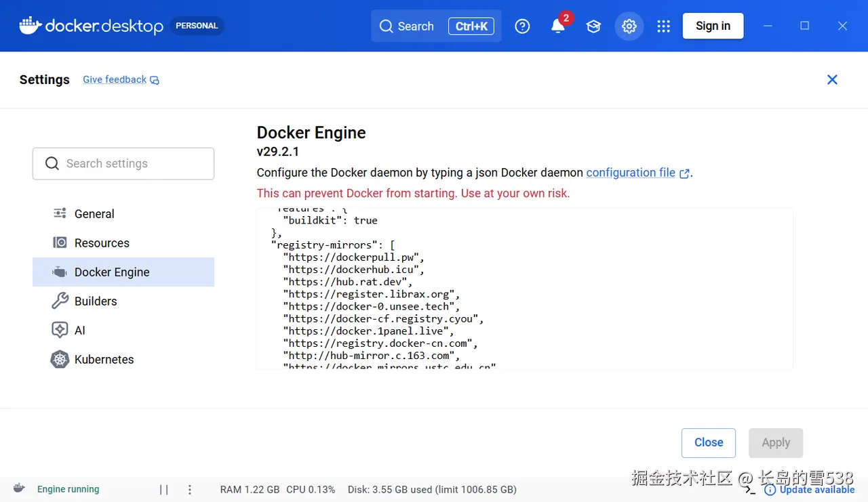Viewport: 868px width, 502px height.
Task: Click the Docker Engine whale icon in sidebar
Action: 60,272
